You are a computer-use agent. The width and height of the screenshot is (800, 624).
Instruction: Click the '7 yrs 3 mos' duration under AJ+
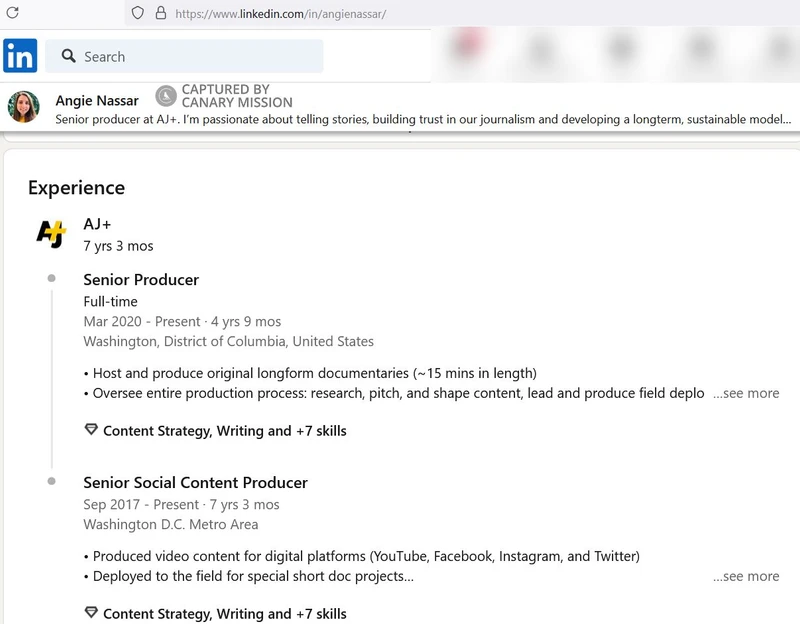[118, 246]
